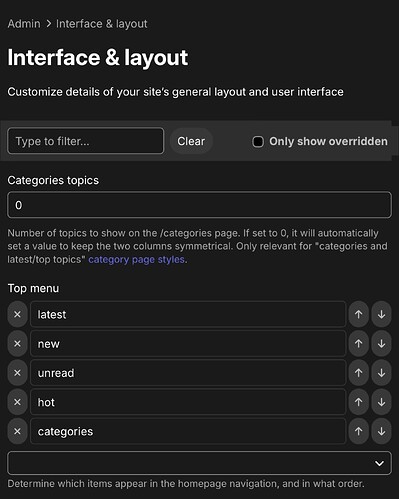Move 'categories' down in top menu
Viewport: 399px width, 499px height.
click(x=382, y=432)
